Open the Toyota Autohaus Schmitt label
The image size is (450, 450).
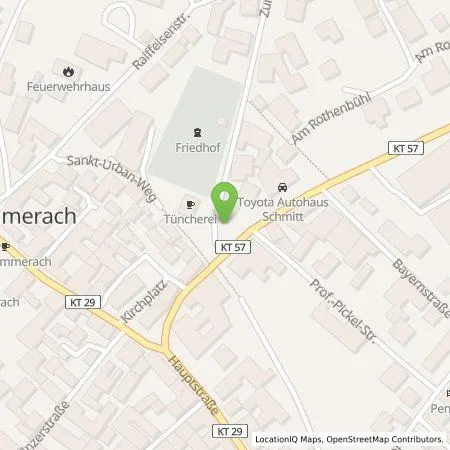(283, 209)
